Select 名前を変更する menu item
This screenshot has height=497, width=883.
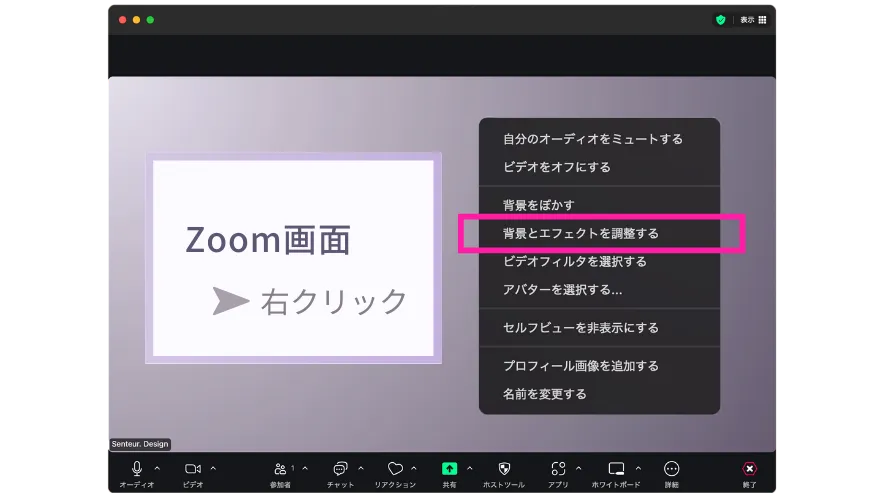pos(599,394)
